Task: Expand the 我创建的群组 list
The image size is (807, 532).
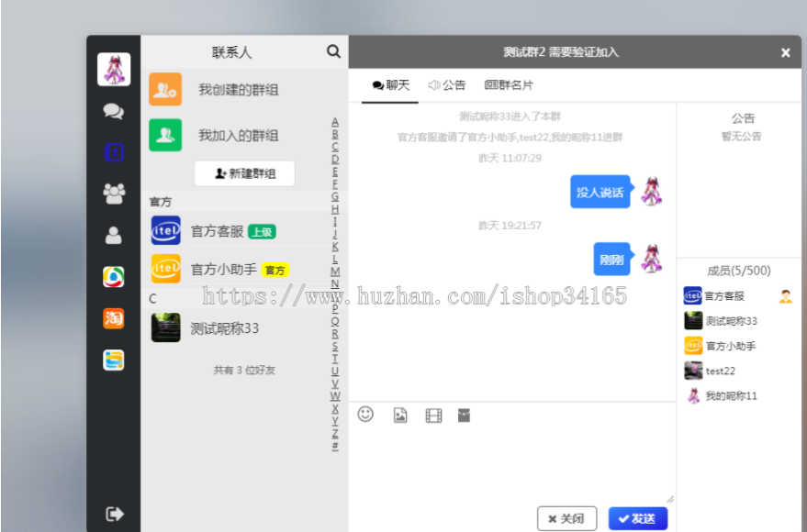Action: pyautogui.click(x=238, y=90)
